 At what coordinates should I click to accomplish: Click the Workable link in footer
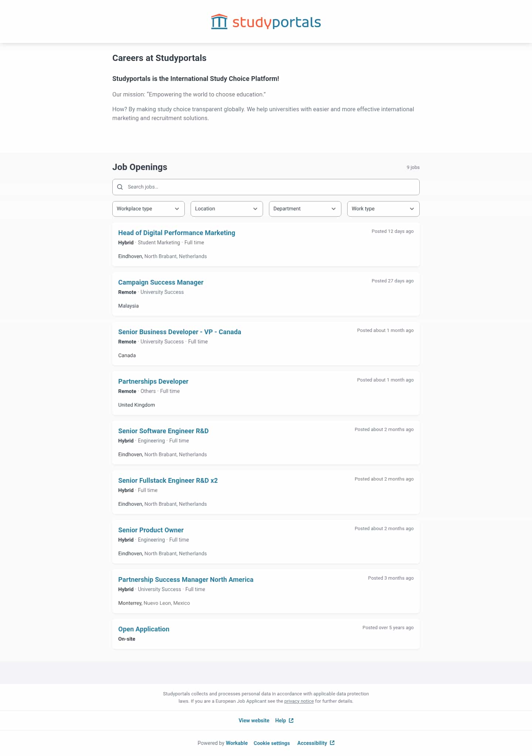point(237,743)
